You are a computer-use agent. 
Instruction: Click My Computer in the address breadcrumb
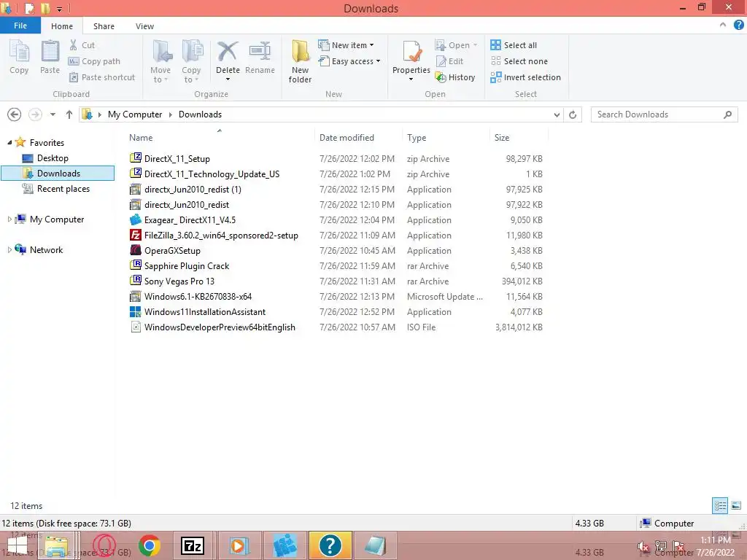pos(135,114)
